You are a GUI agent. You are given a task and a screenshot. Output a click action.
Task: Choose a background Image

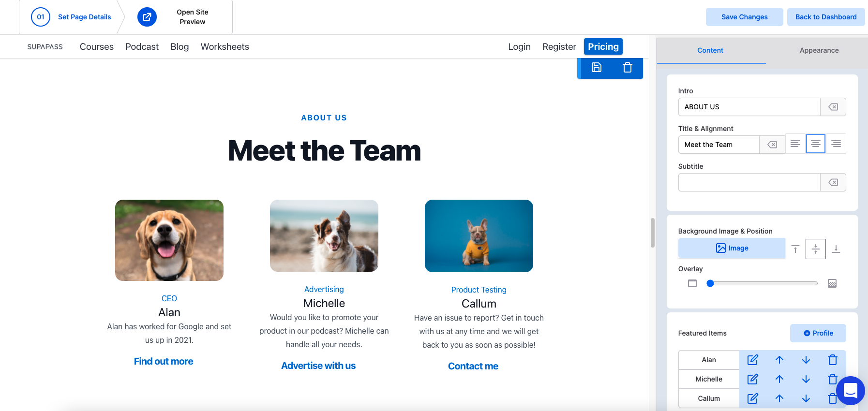click(732, 248)
